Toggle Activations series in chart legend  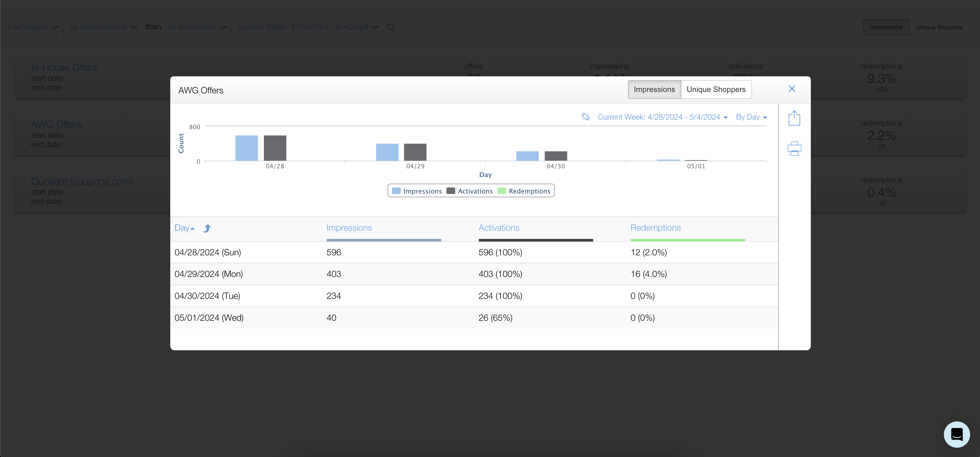pyautogui.click(x=470, y=191)
